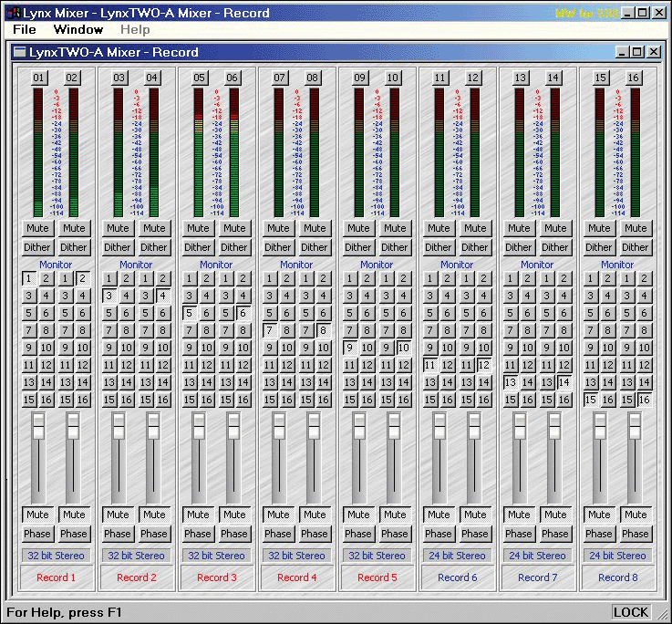Viewport: 672px width, 624px height.
Task: Click the channel 12 monitor fader handle
Action: point(474,426)
